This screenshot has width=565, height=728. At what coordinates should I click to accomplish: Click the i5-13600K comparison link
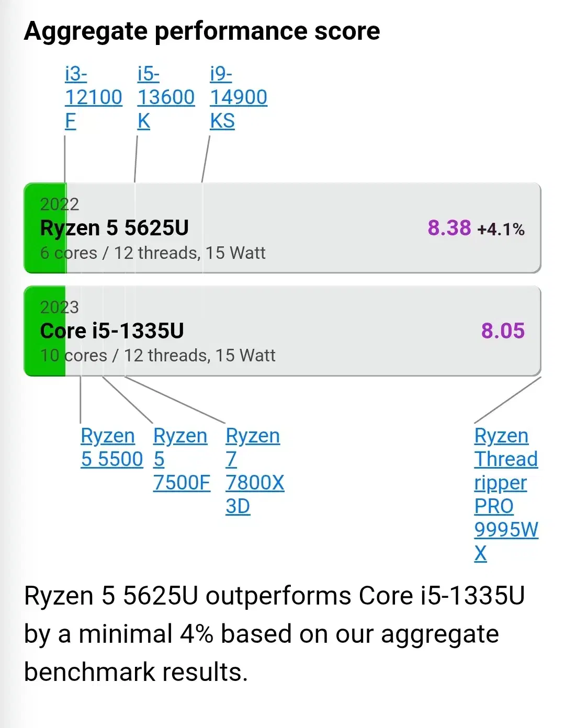(x=165, y=97)
